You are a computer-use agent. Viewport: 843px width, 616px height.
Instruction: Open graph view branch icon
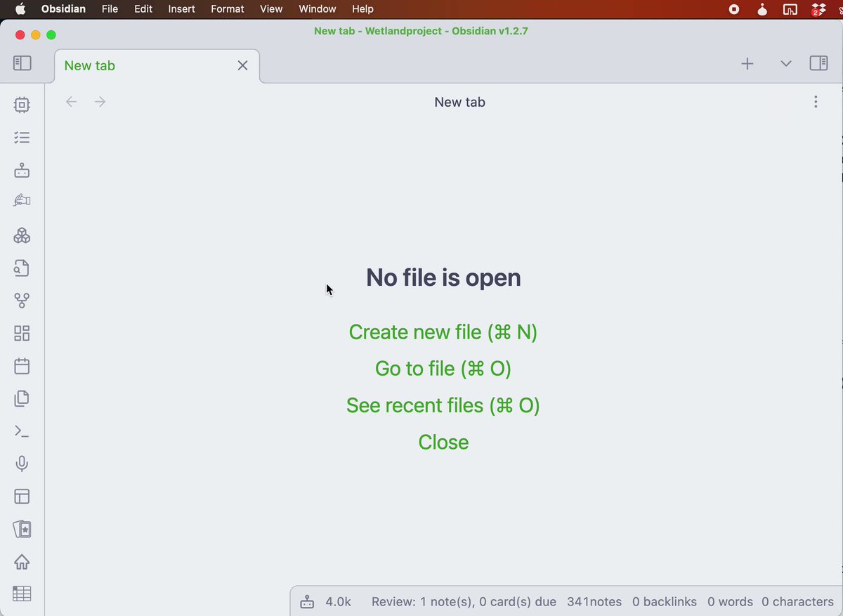coord(22,301)
